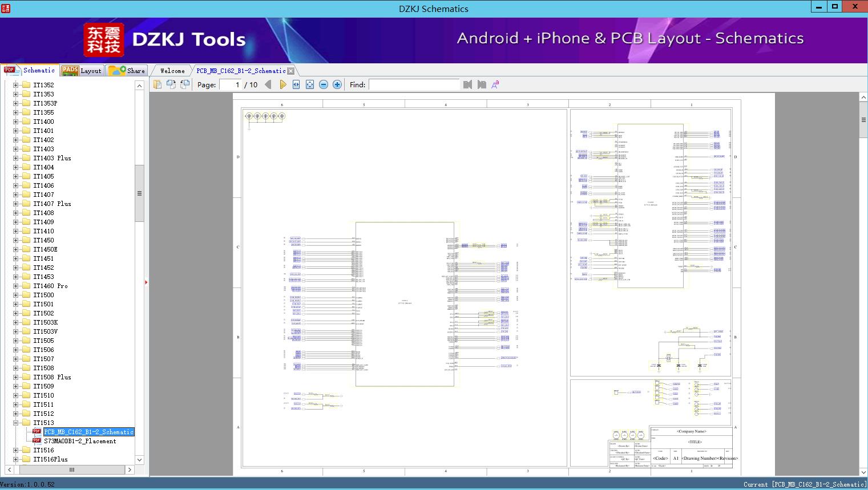
Task: Collapse the sidebar using red arrow handle
Action: click(x=146, y=282)
